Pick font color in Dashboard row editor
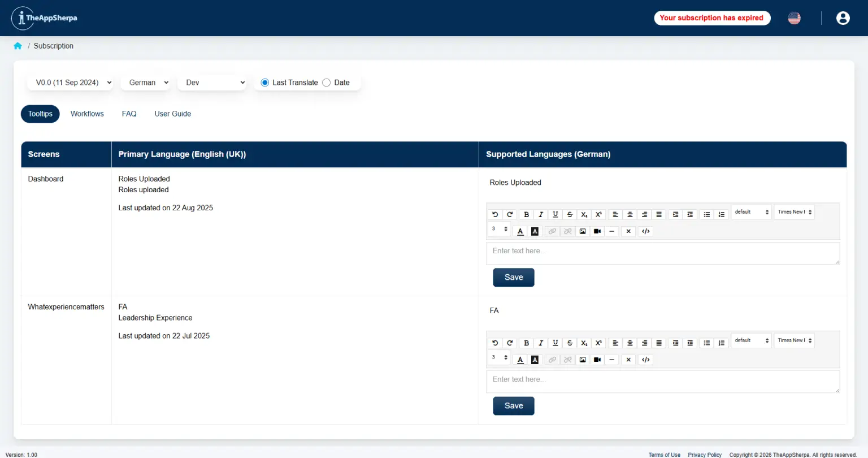 pos(520,231)
